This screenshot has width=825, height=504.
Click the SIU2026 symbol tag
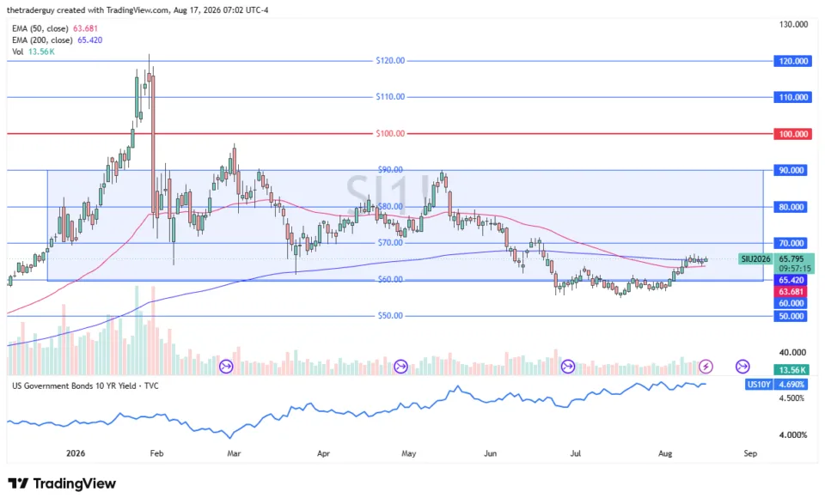[755, 258]
